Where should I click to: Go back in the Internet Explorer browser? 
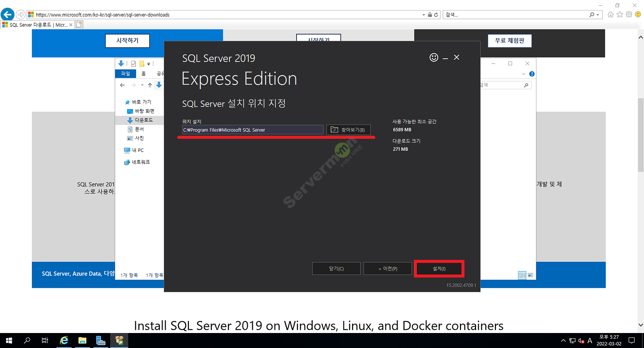point(7,15)
